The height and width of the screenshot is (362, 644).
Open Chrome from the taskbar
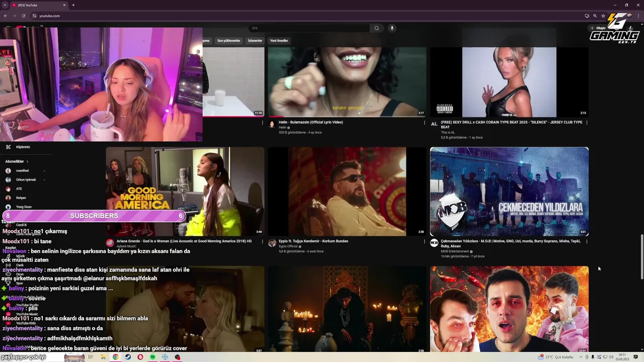pos(115,357)
